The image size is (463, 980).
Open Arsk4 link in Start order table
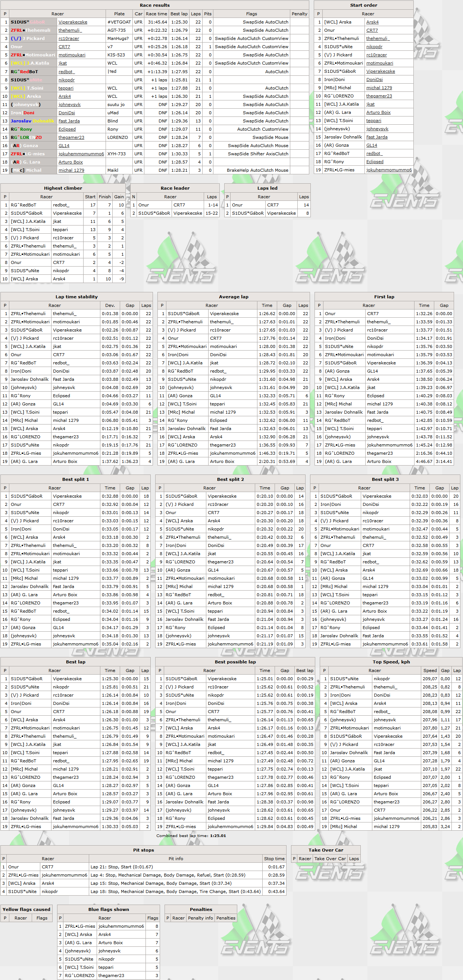[373, 22]
